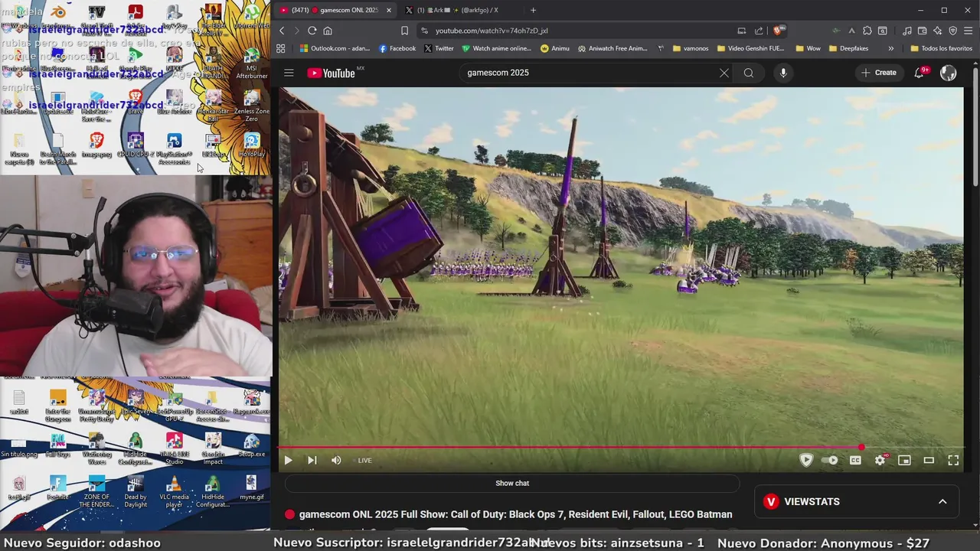Open the Wow bookmark folder
The width and height of the screenshot is (980, 551).
[x=808, y=48]
